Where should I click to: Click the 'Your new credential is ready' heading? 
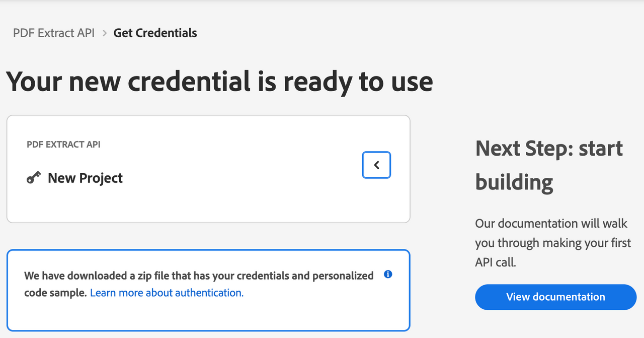pyautogui.click(x=220, y=82)
